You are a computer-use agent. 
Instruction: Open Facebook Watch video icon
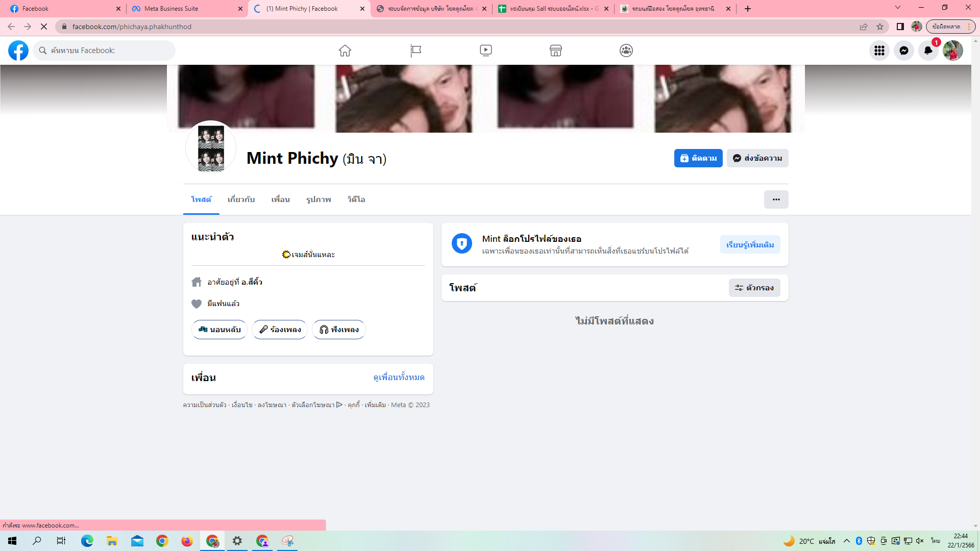[486, 51]
